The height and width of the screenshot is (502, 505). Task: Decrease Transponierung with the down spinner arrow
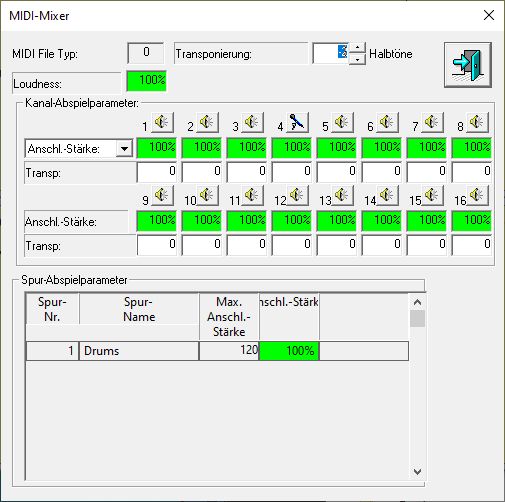357,59
